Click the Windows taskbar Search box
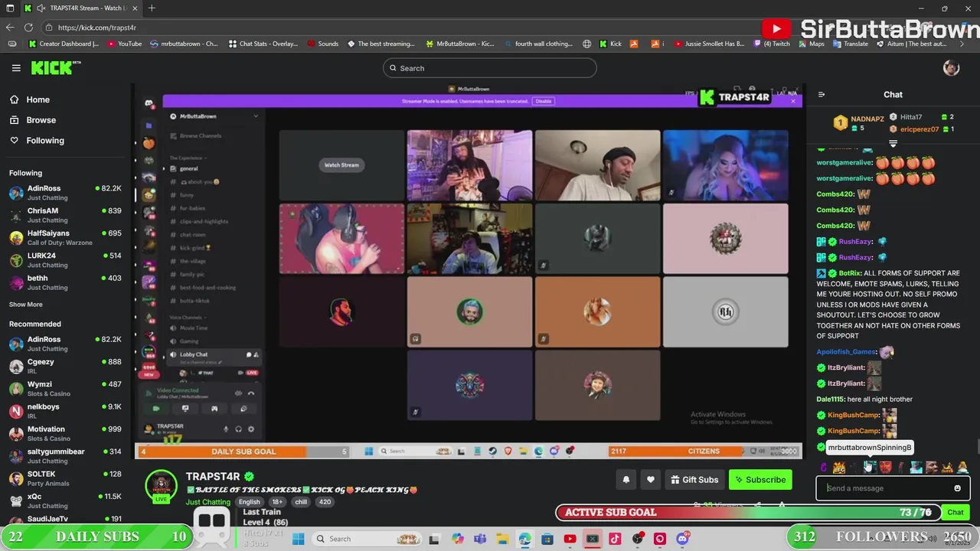Screen dimensions: 980x551 click(x=367, y=539)
